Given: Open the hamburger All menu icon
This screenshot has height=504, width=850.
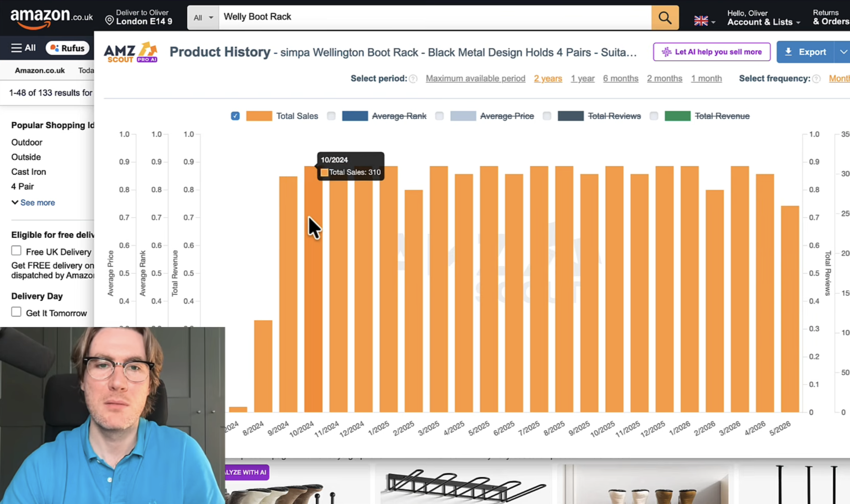Looking at the screenshot, I should [x=16, y=48].
